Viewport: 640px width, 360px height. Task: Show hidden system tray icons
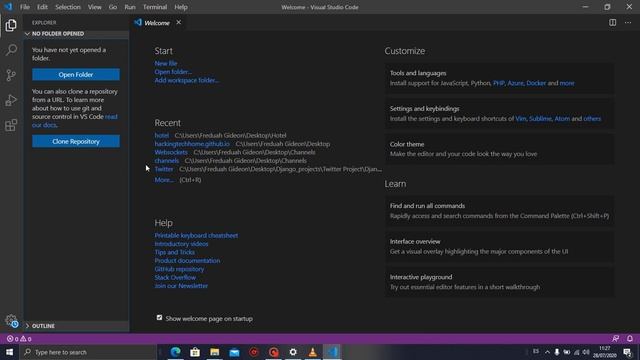(547, 352)
